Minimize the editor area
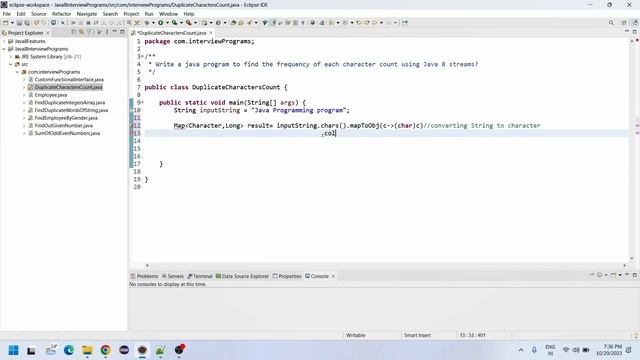 click(627, 31)
